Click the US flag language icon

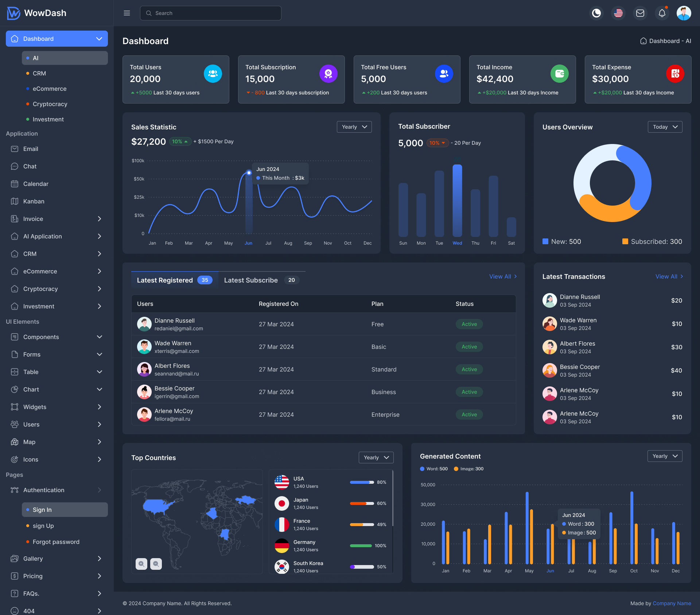(x=618, y=13)
